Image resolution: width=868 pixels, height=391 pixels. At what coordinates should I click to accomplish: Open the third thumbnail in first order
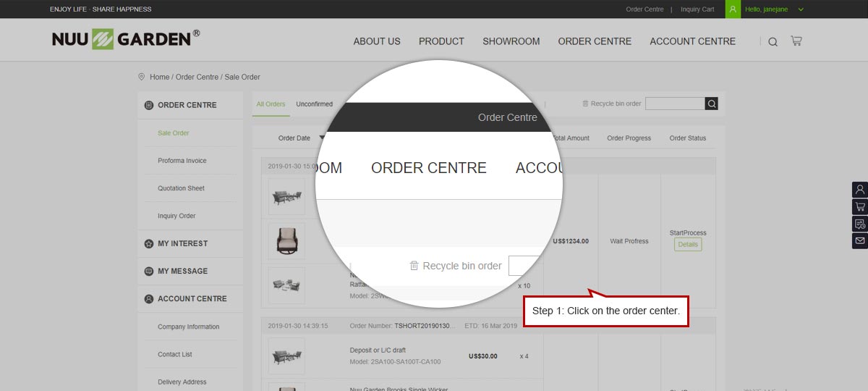[286, 285]
